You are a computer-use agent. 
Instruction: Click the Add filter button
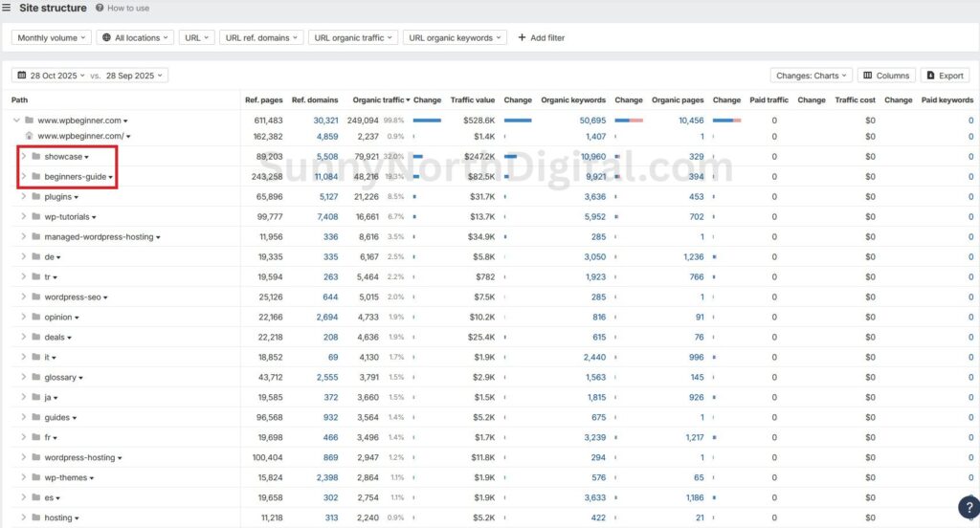pos(542,37)
